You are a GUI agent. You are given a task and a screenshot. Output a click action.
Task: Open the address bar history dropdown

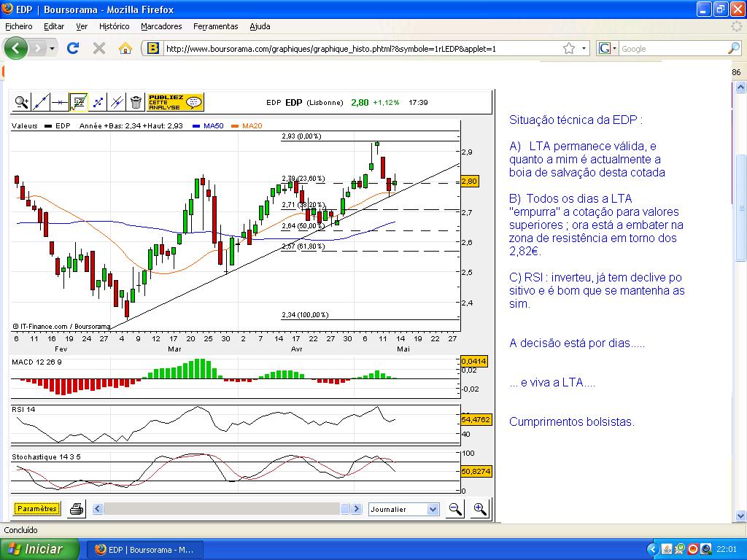584,48
